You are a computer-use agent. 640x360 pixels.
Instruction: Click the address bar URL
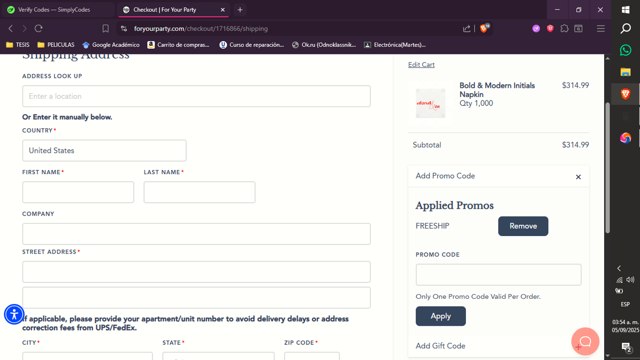point(201,29)
